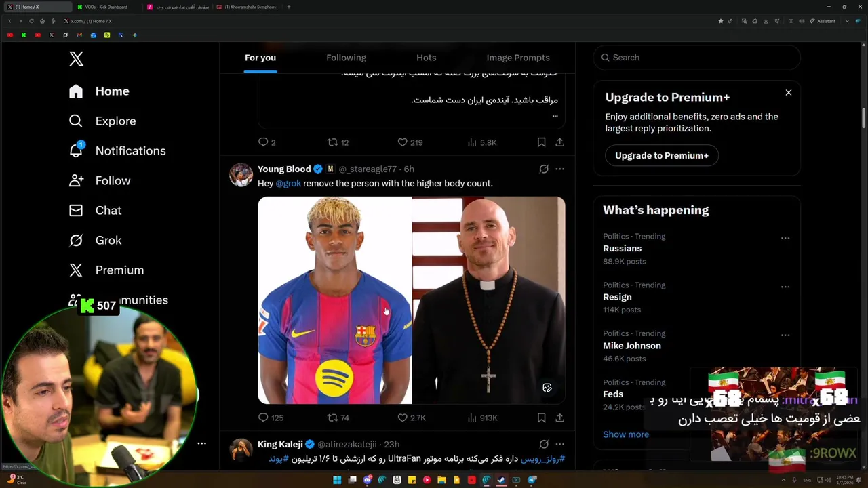This screenshot has width=868, height=488.
Task: View analytics for the Young Blood post (913K)
Action: (x=482, y=418)
